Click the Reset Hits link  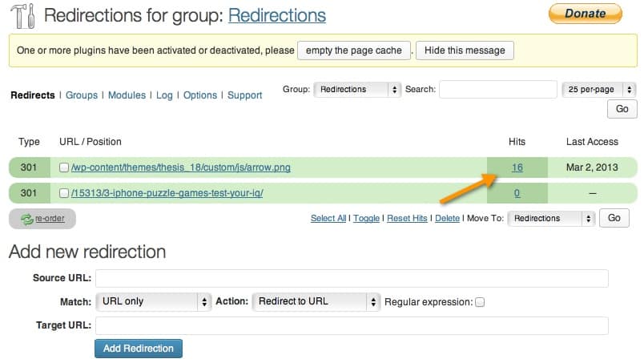click(x=407, y=218)
